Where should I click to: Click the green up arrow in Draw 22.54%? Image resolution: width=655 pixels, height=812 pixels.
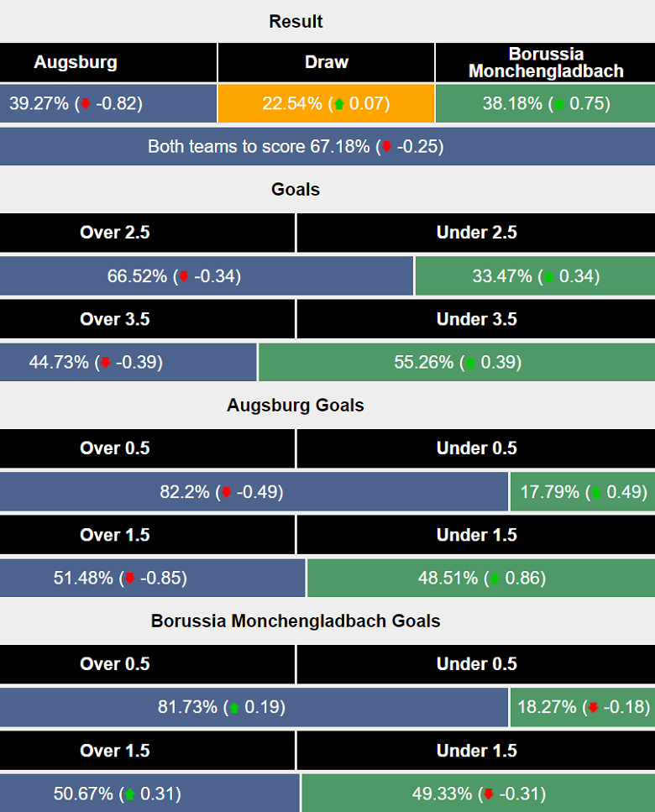pyautogui.click(x=339, y=104)
